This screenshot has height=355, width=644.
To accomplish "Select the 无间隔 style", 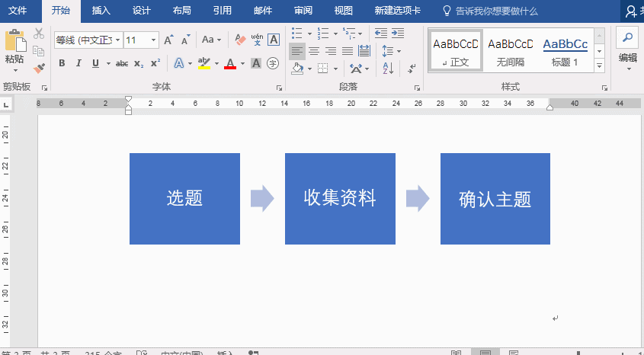I will 510,50.
